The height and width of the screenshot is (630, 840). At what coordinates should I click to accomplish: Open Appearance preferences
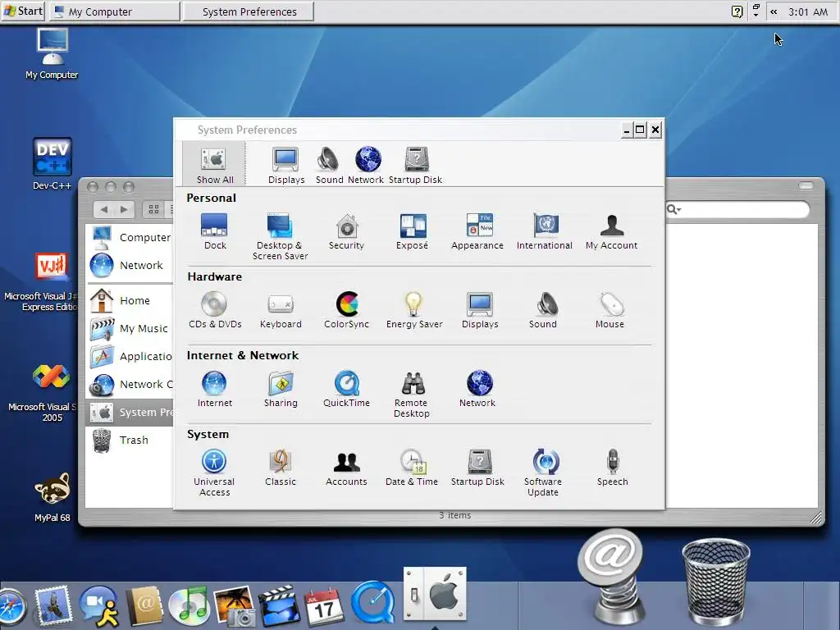click(477, 231)
